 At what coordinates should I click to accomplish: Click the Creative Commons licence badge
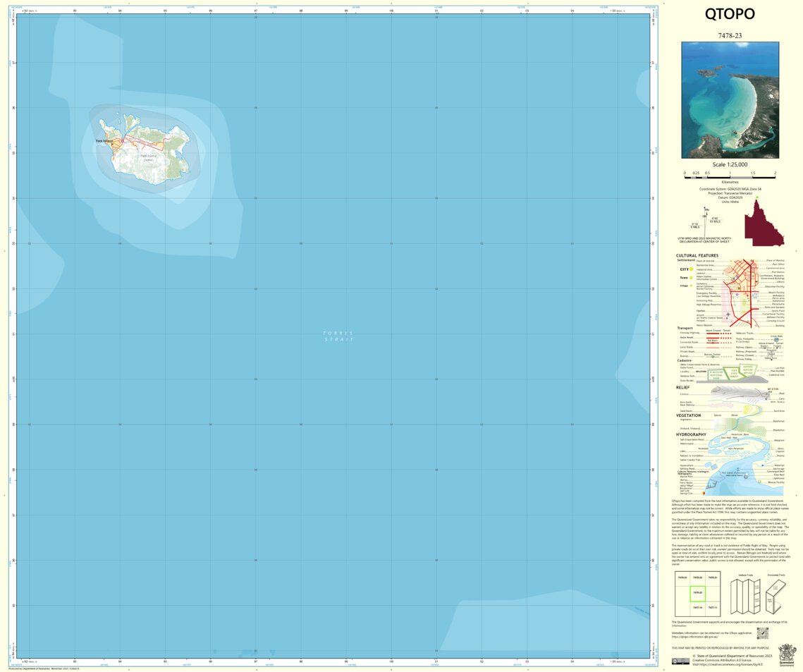[x=681, y=661]
